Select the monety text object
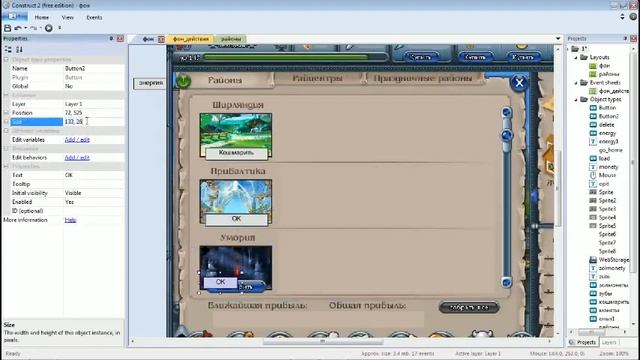 (608, 167)
